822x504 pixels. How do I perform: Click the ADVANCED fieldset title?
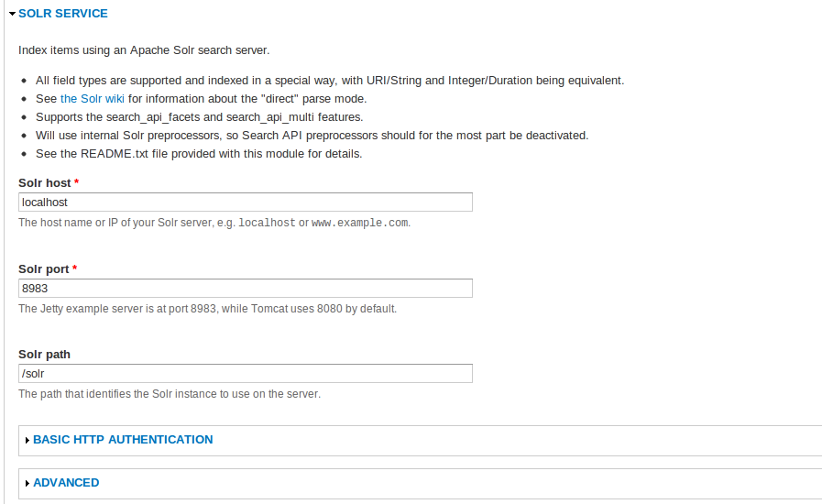click(x=66, y=483)
